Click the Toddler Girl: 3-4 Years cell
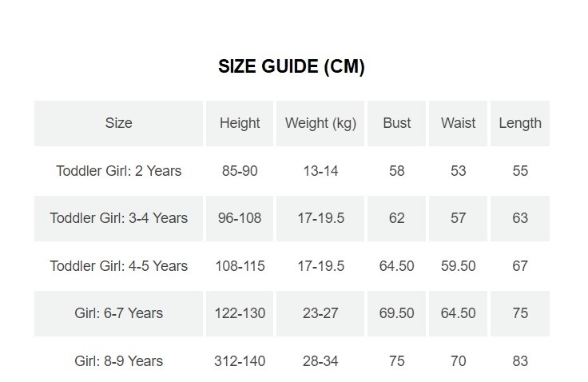 (x=118, y=218)
